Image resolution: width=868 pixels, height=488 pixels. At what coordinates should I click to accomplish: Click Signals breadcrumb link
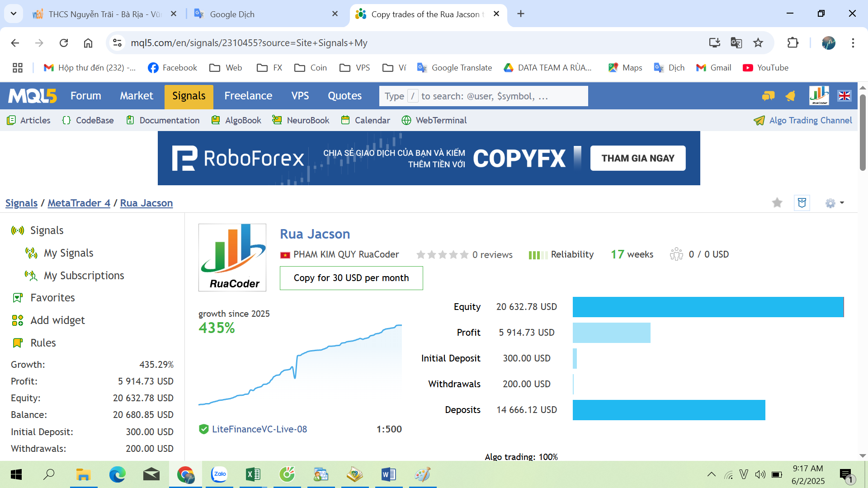pos(21,203)
